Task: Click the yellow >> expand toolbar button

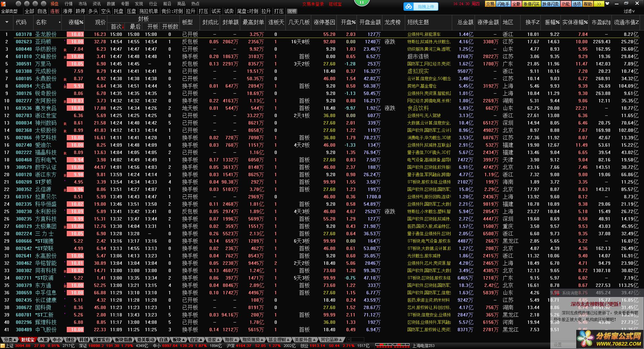Action: pos(599,4)
